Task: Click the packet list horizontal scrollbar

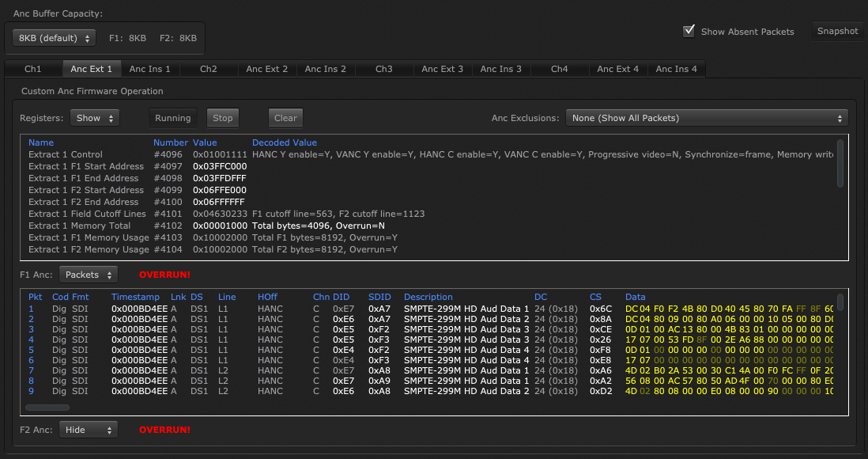Action: click(x=47, y=408)
